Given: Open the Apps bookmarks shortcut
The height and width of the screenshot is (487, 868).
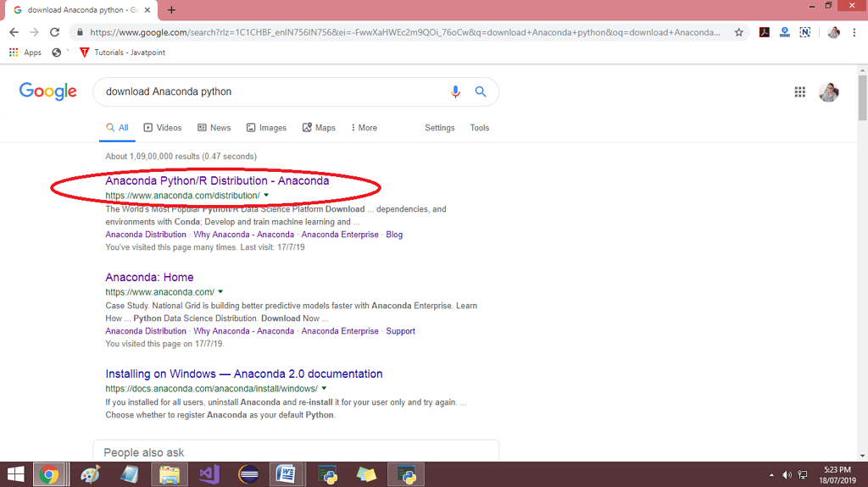Looking at the screenshot, I should [x=25, y=53].
